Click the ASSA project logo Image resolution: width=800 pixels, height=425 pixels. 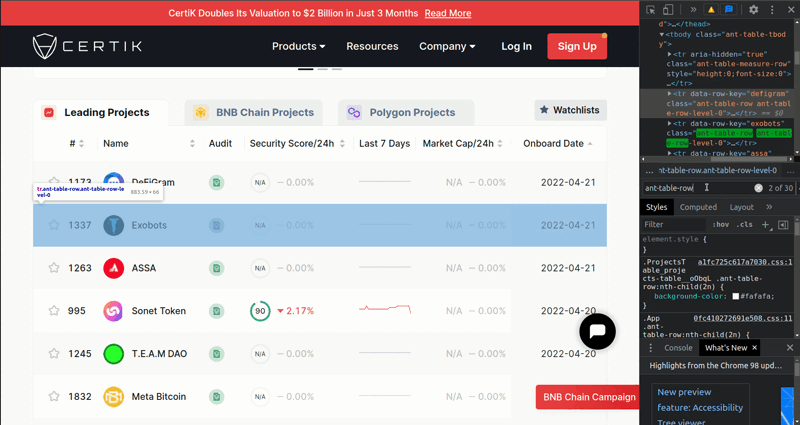113,268
